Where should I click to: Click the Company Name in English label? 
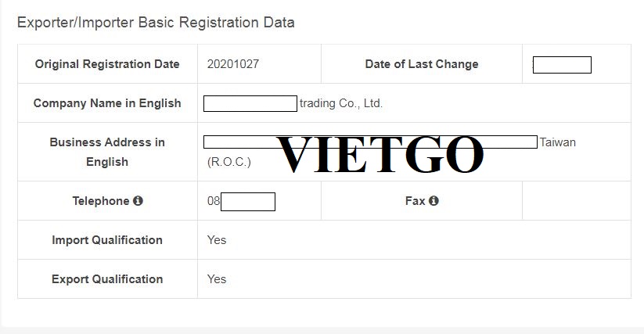point(107,103)
